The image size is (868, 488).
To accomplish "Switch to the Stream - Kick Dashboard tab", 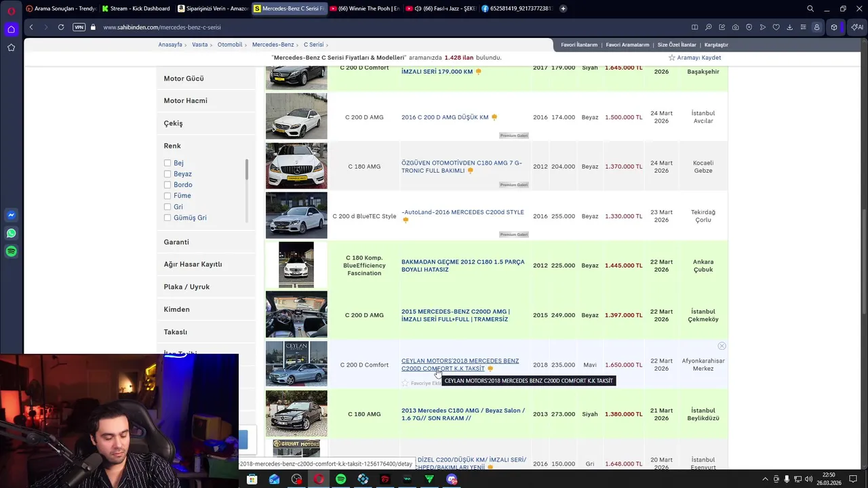I will 136,9.
